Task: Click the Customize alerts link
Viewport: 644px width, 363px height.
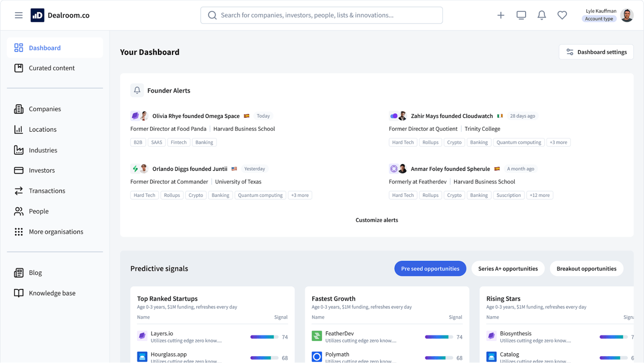Action: [377, 220]
